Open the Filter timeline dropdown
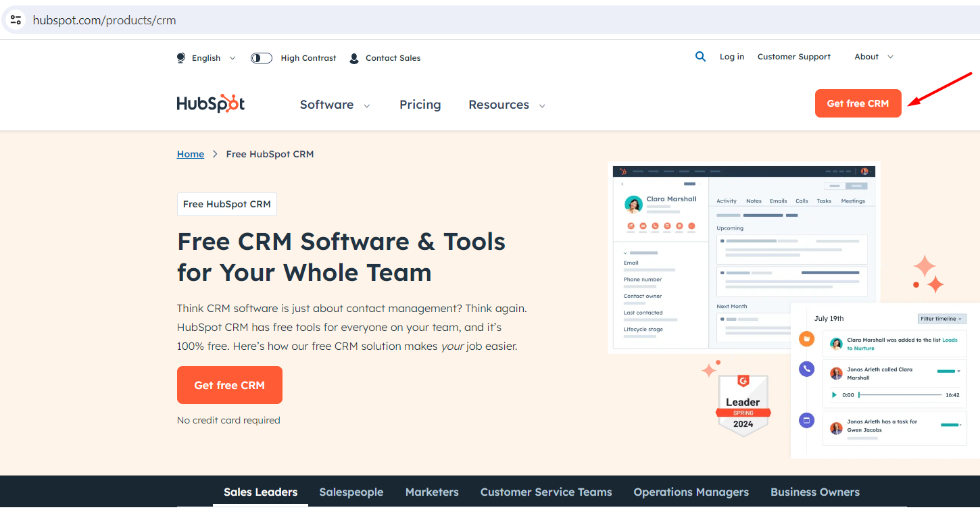This screenshot has width=980, height=514. click(942, 319)
